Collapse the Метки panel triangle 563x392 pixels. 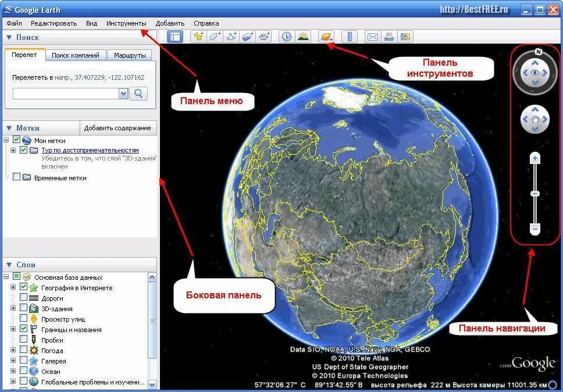(x=9, y=128)
